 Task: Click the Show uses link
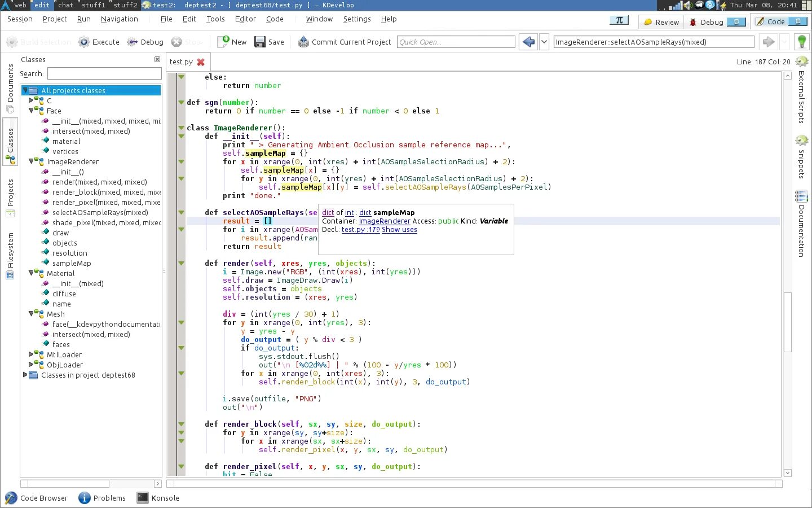tap(399, 230)
